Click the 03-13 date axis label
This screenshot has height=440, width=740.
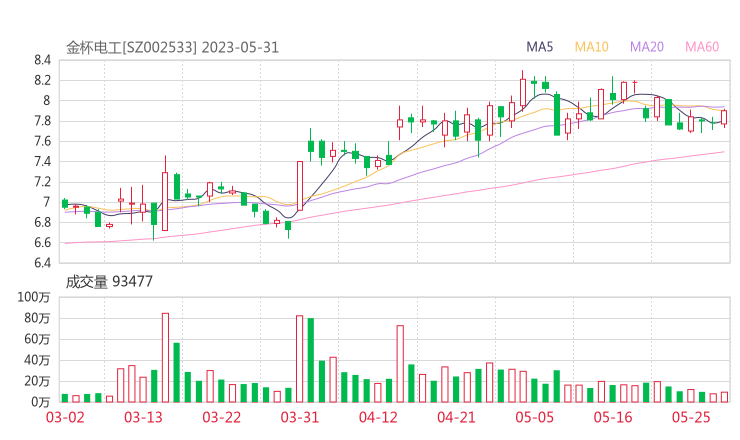coord(143,417)
